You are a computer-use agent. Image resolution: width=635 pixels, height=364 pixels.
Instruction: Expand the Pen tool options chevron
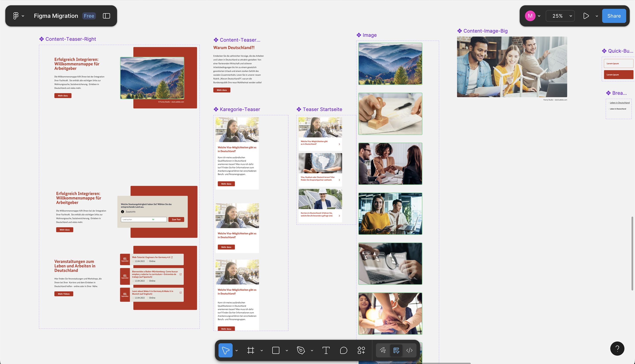(x=312, y=351)
